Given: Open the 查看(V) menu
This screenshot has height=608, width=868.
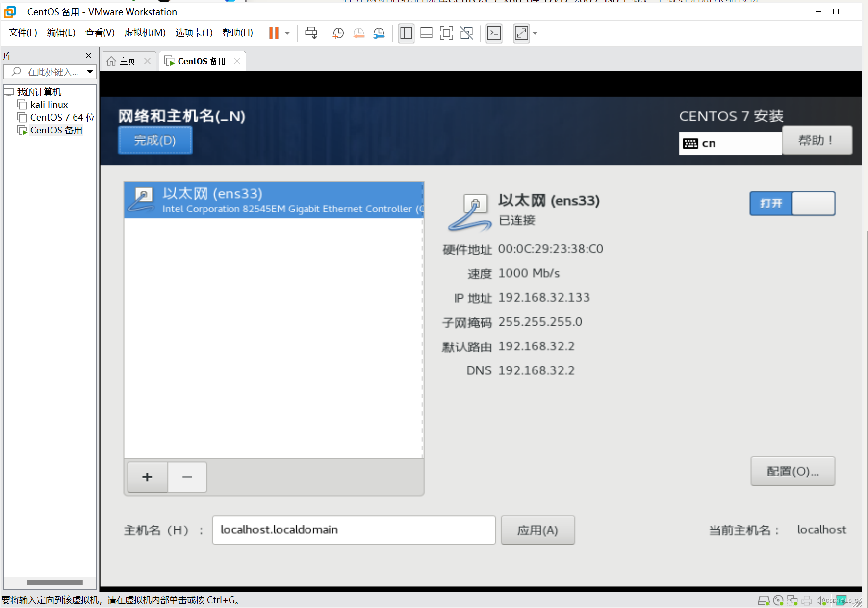Looking at the screenshot, I should [100, 32].
